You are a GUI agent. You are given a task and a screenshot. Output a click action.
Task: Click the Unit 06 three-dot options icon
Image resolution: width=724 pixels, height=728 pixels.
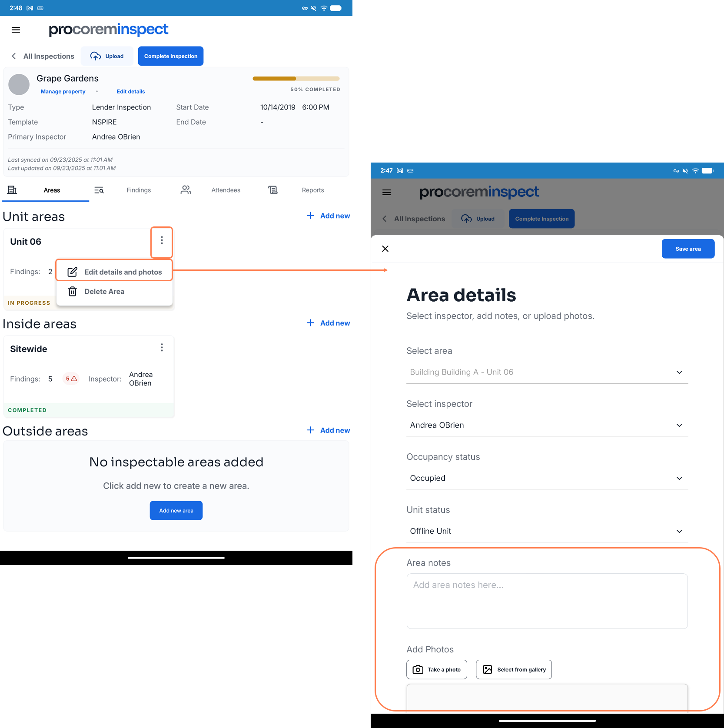click(x=162, y=240)
